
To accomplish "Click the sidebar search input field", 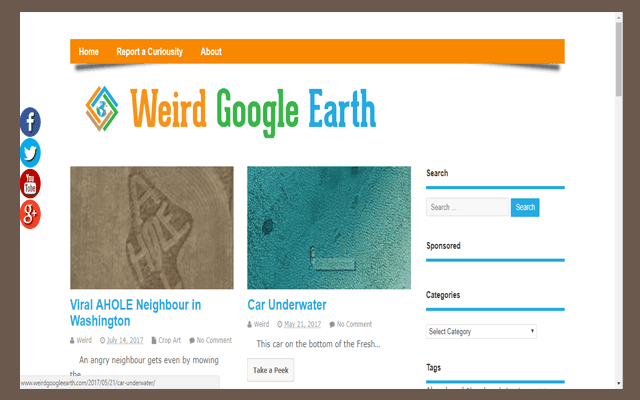I will coord(467,208).
